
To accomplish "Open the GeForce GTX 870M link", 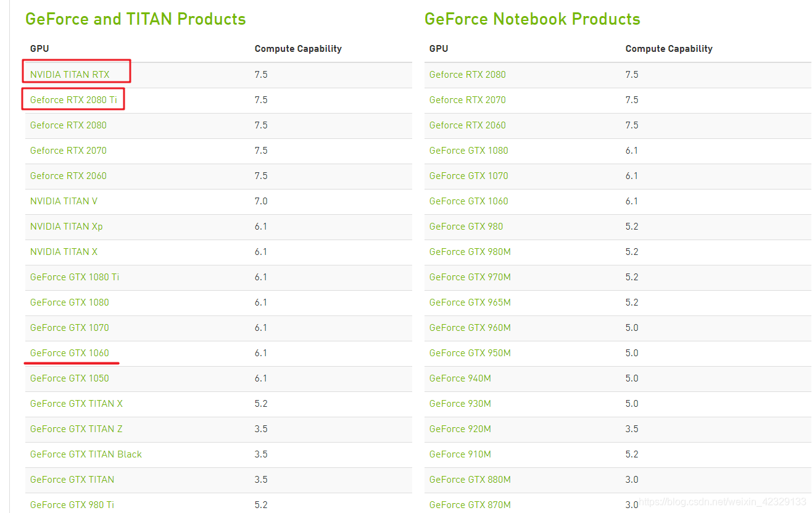I will click(470, 505).
